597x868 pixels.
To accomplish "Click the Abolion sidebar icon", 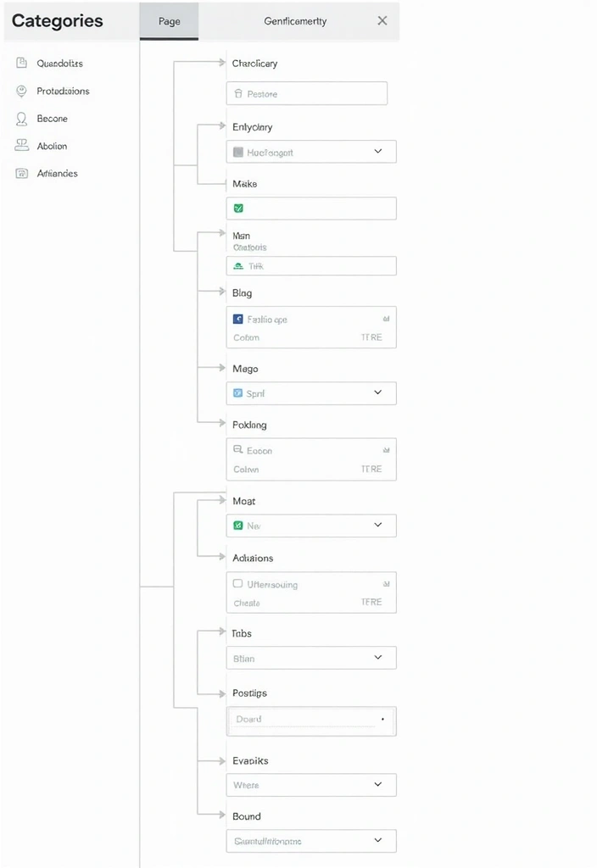I will 21,146.
